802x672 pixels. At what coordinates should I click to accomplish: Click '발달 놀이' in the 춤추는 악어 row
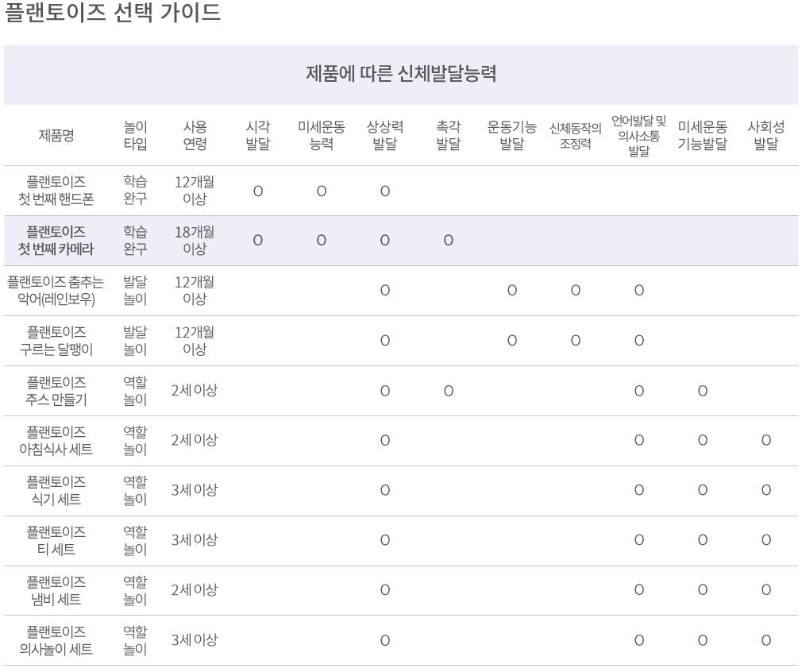point(136,290)
